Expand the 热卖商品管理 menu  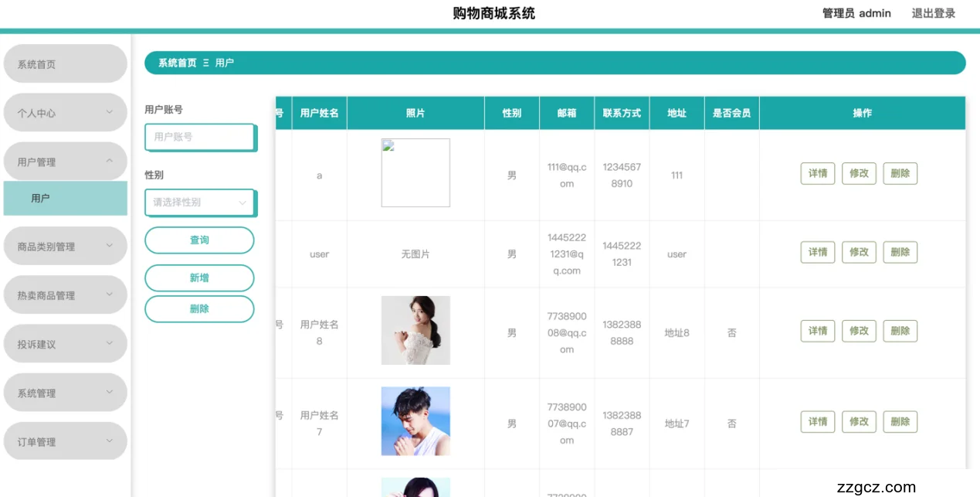65,295
